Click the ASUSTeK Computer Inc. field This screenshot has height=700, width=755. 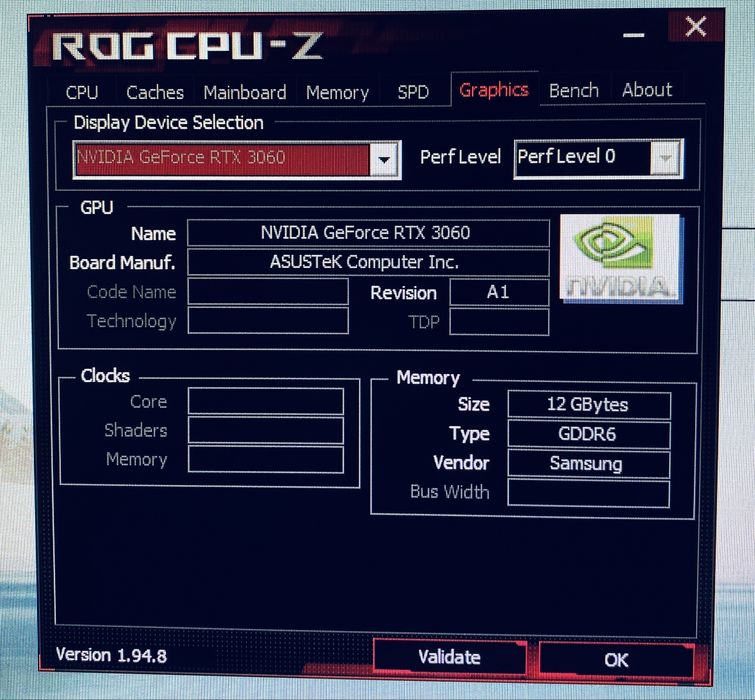[x=368, y=262]
